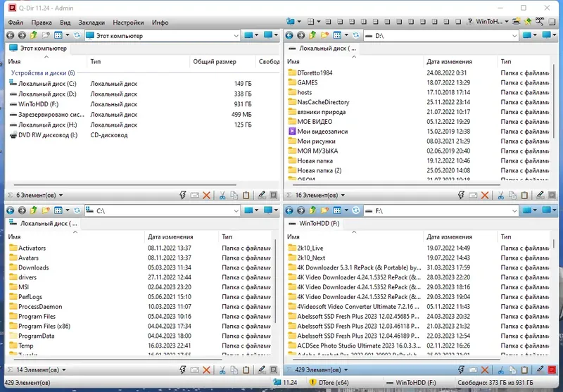Click the magnifier zoom icon in main toolbar
563x392 pixels.
coord(539,22)
